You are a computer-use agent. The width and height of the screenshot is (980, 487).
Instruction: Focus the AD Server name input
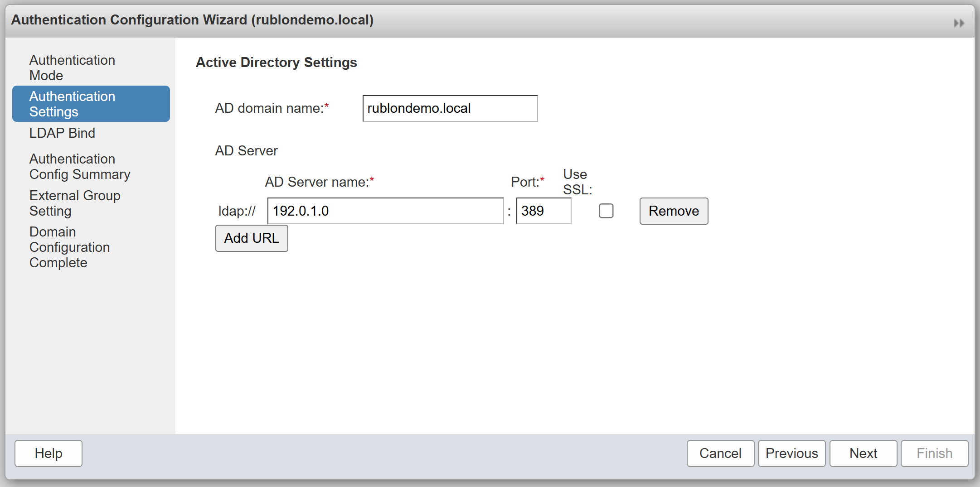[x=385, y=211]
